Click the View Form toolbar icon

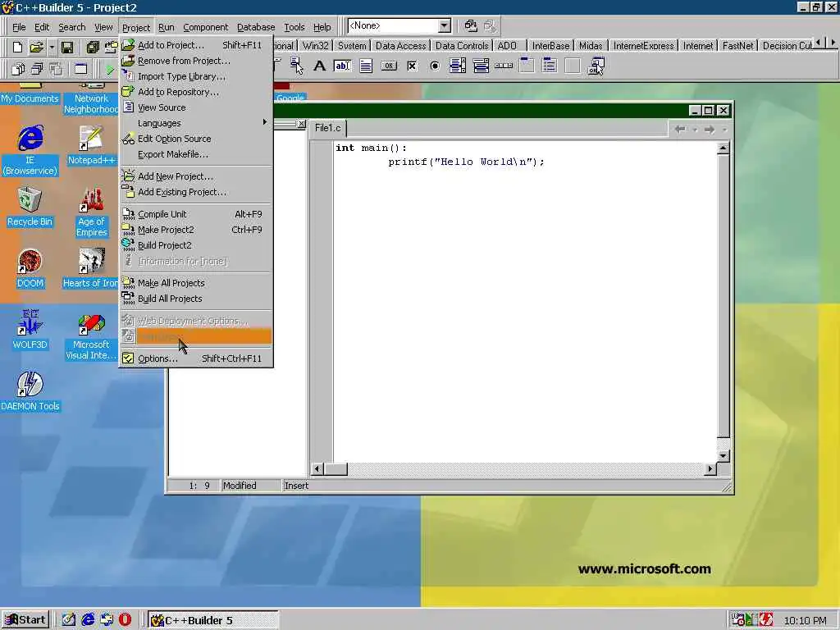(37, 69)
